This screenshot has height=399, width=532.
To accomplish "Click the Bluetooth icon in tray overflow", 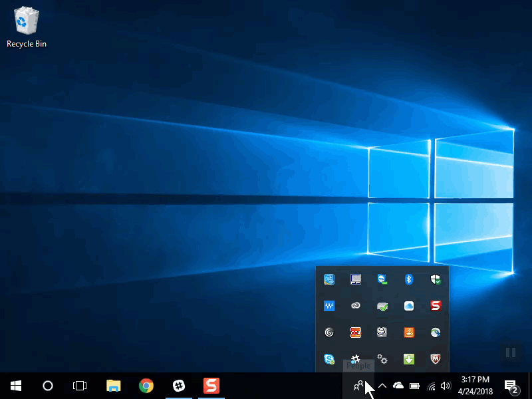I will coord(409,279).
